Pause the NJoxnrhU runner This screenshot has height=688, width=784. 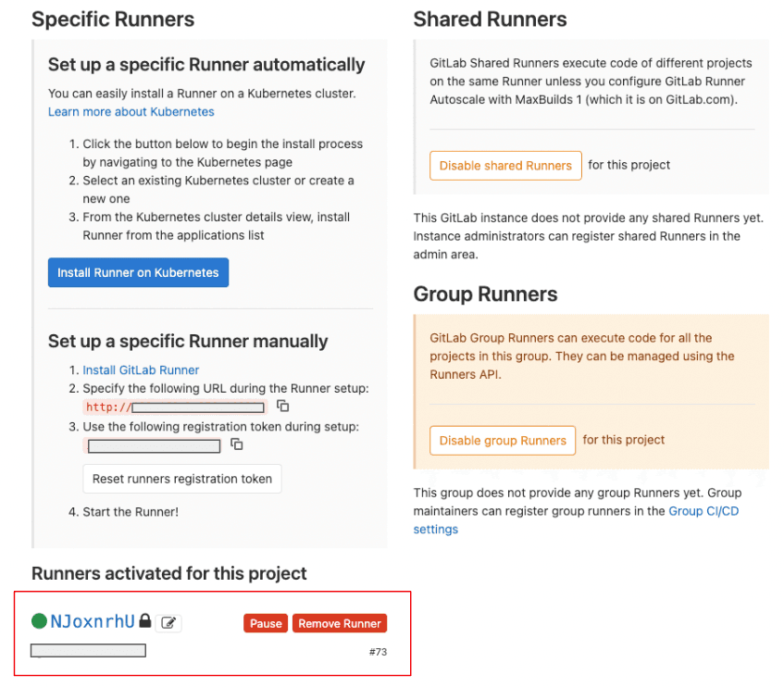(266, 623)
